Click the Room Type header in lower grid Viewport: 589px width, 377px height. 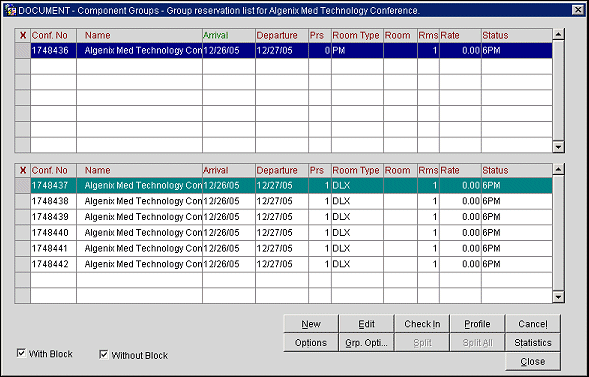[357, 170]
